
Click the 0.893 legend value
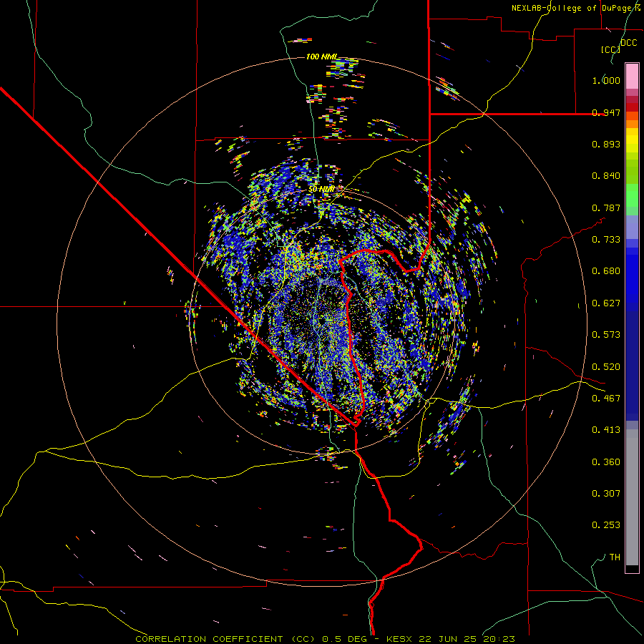[x=606, y=144]
